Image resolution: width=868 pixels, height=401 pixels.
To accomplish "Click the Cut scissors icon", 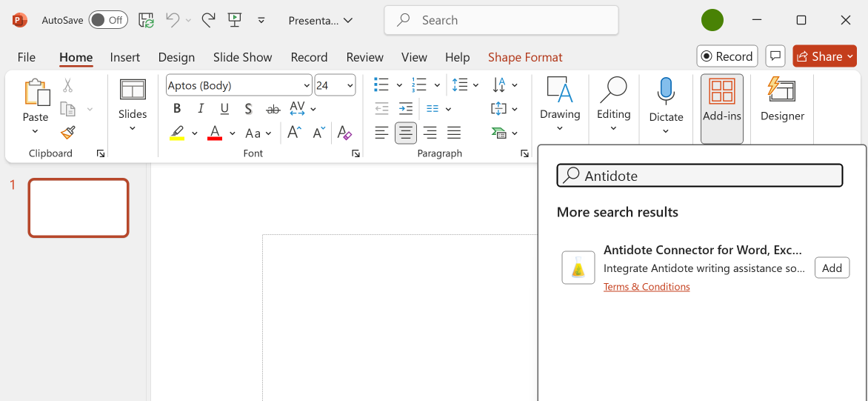I will tap(68, 86).
